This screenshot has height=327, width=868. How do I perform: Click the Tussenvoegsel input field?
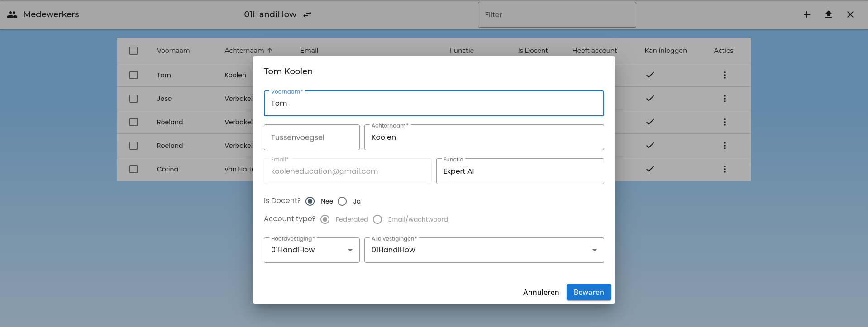tap(311, 137)
